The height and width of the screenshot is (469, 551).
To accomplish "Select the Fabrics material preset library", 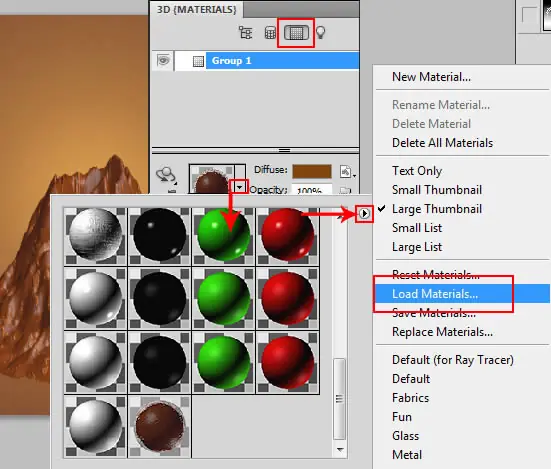I will point(410,398).
